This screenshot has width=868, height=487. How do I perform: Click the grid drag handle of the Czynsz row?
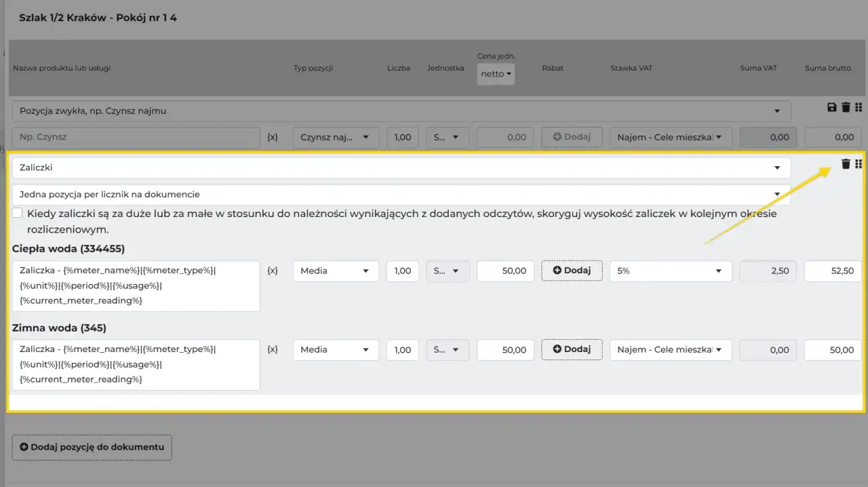pyautogui.click(x=859, y=107)
